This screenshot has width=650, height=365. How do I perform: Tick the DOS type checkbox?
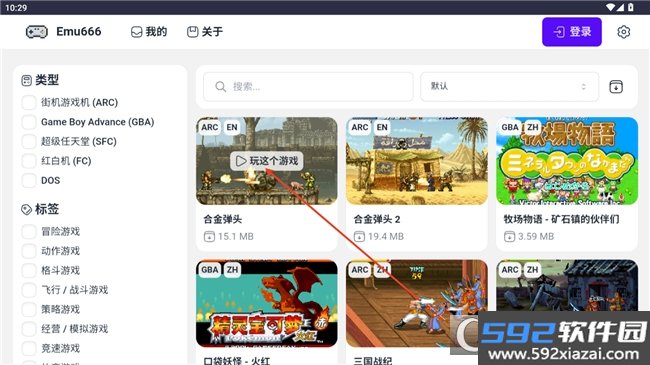[x=29, y=180]
